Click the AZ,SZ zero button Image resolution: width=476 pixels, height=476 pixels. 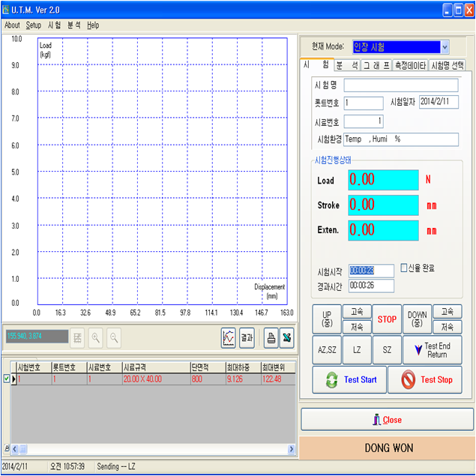pyautogui.click(x=327, y=350)
